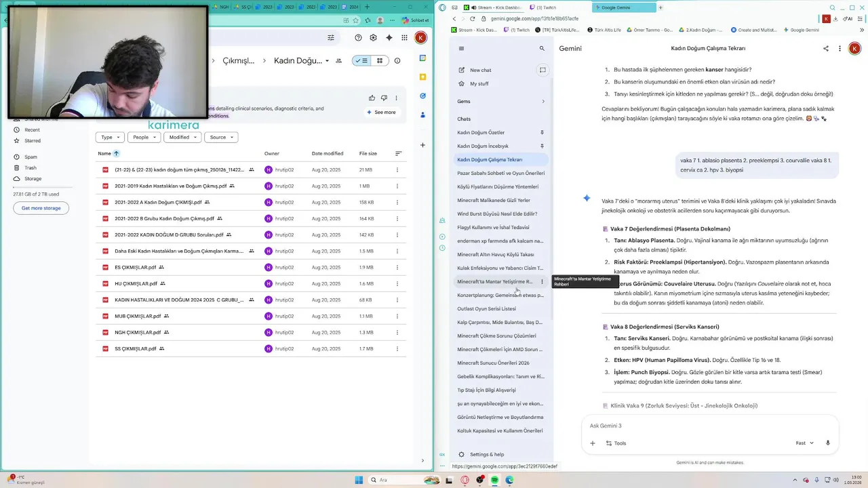Click the share icon in Gemini conversation header
The height and width of the screenshot is (488, 868).
click(x=826, y=49)
